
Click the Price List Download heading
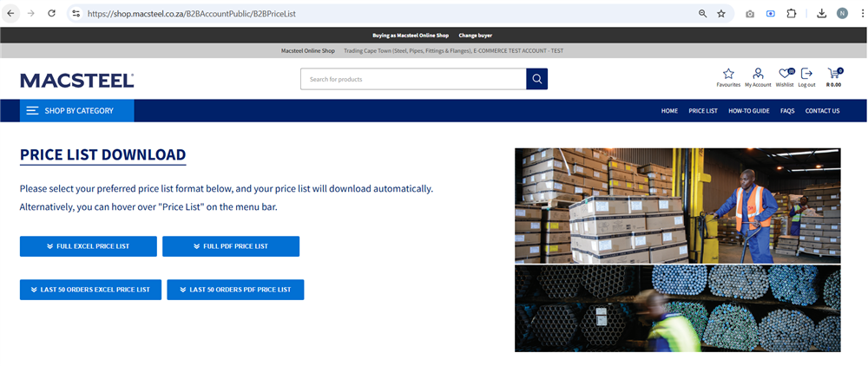103,154
